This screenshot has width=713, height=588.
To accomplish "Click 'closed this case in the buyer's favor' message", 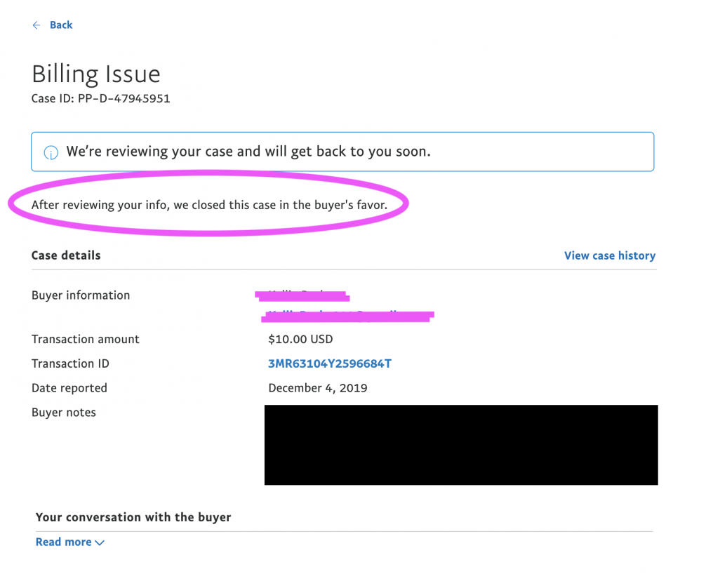I will point(209,205).
